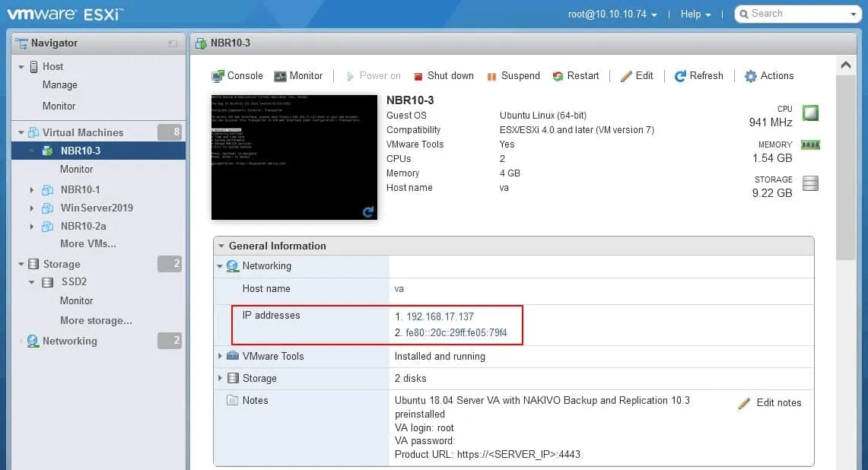This screenshot has height=470, width=868.
Task: Select NBR10-1 in the Navigator
Action: point(80,189)
